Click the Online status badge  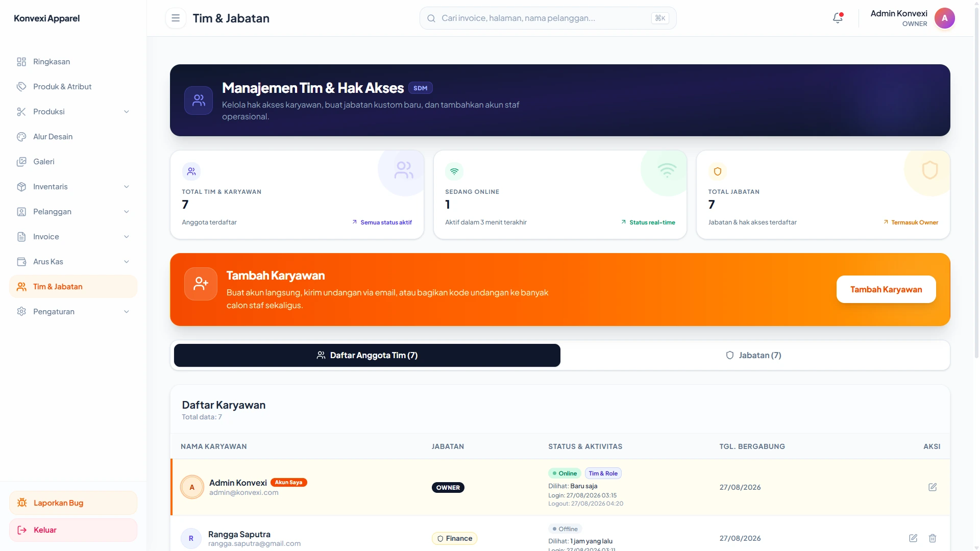565,473
